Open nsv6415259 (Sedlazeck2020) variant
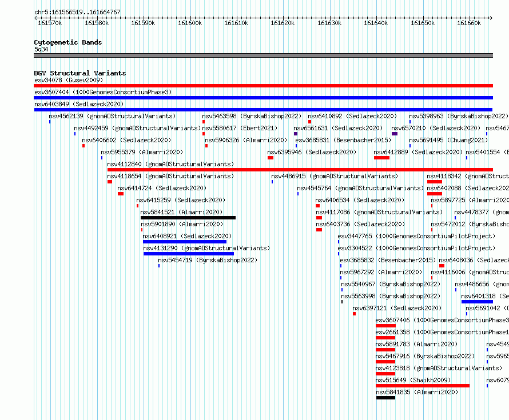 tap(181, 200)
